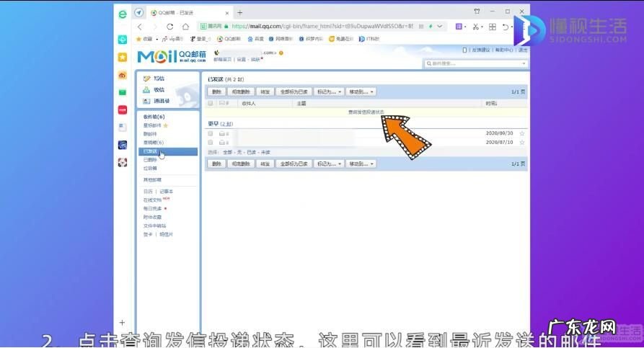Open the green mail sidebar icon
This screenshot has height=348, width=644.
point(123,92)
